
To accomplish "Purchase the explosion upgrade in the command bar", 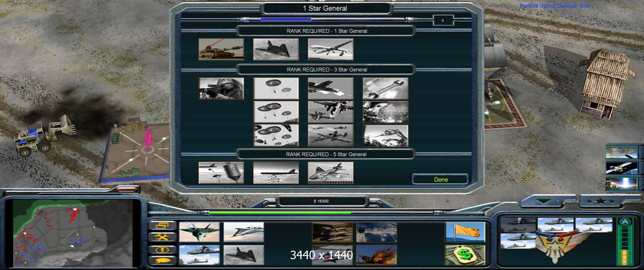I will (377, 255).
